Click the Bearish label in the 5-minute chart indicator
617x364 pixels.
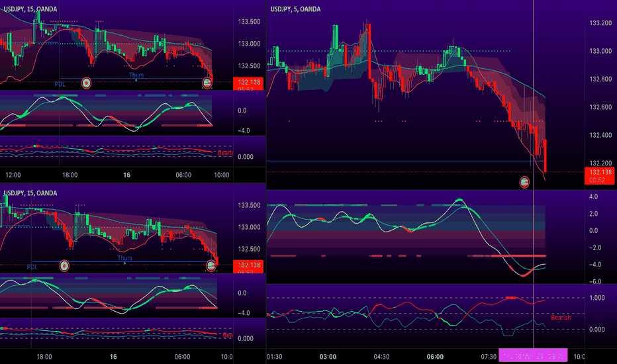point(561,318)
